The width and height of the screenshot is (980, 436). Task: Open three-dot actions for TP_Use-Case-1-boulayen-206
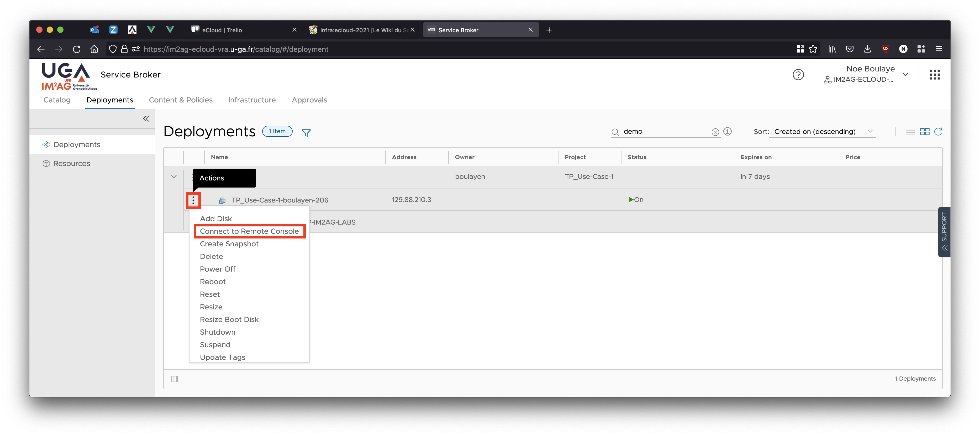point(193,200)
